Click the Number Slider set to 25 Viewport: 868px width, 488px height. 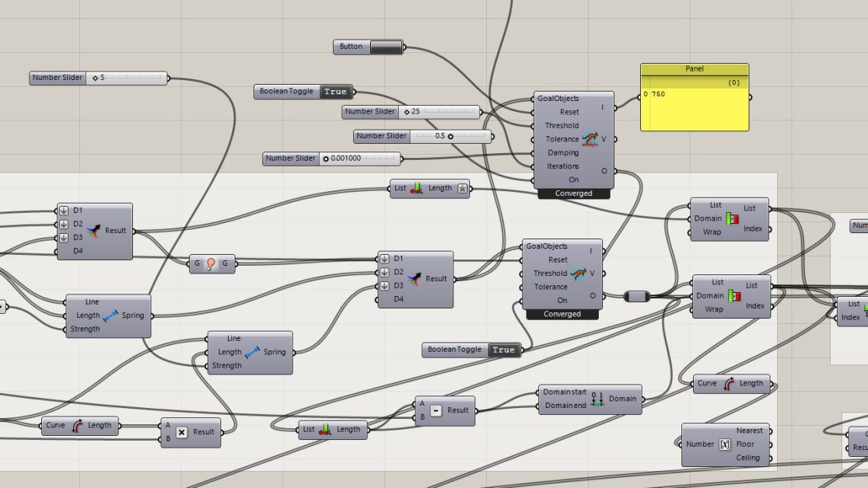(440, 112)
